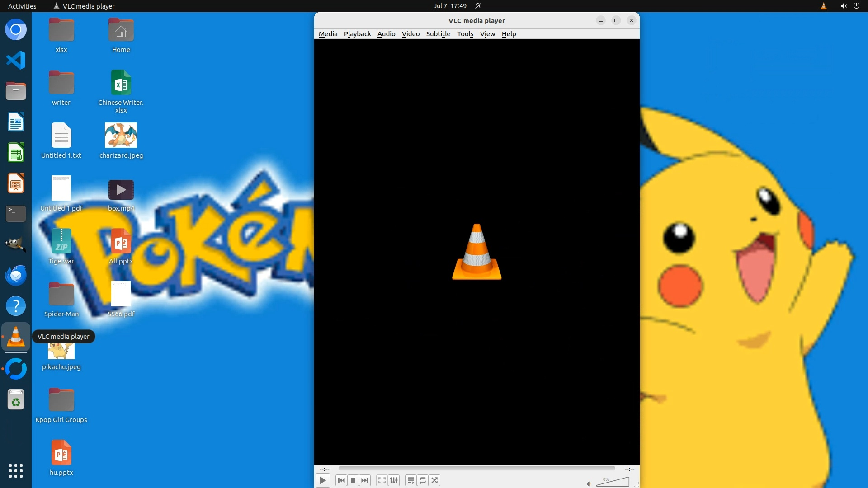Open the Playback menu
The height and width of the screenshot is (488, 868).
357,34
